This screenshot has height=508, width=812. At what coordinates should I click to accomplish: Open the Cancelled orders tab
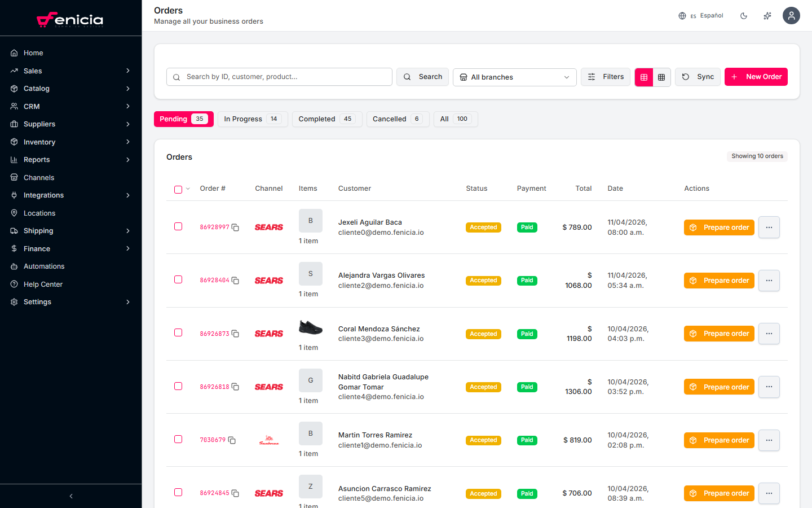(398, 119)
